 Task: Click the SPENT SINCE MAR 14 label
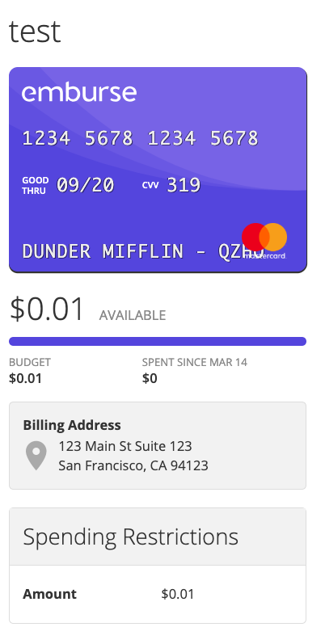pos(195,362)
